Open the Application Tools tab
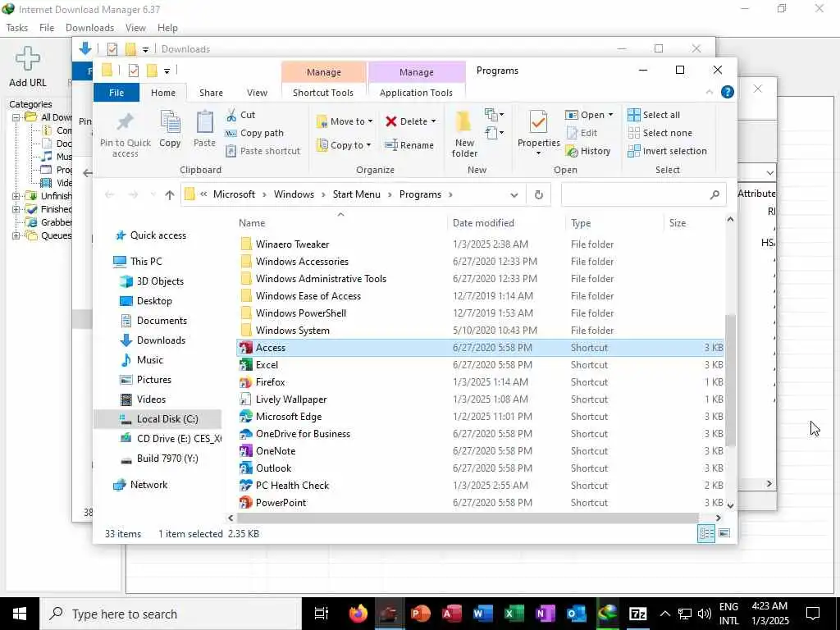 click(416, 93)
